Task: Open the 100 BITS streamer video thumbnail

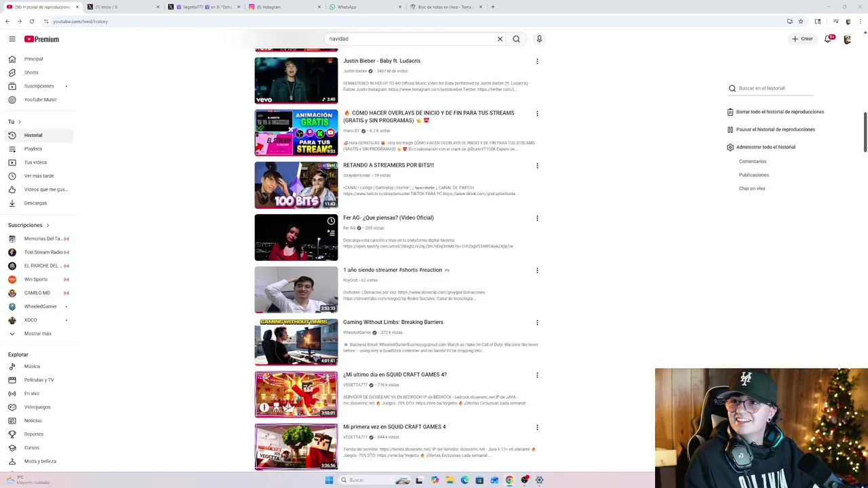Action: [296, 185]
